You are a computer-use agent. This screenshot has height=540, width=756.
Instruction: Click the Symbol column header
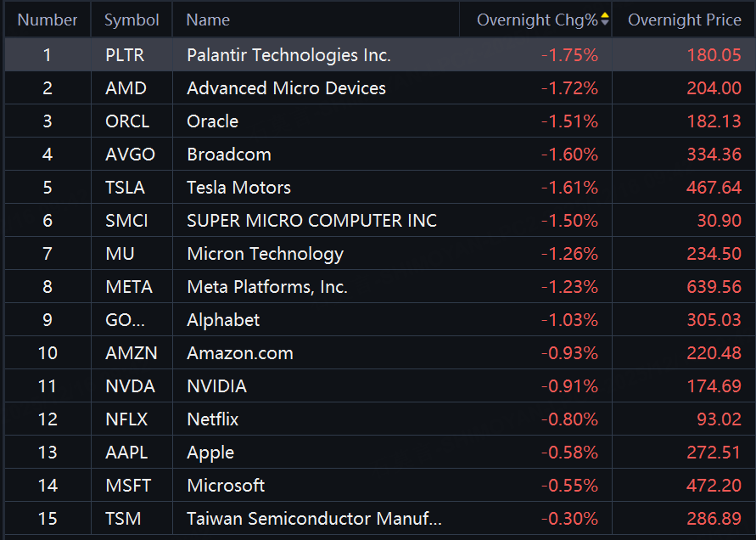[x=132, y=20]
